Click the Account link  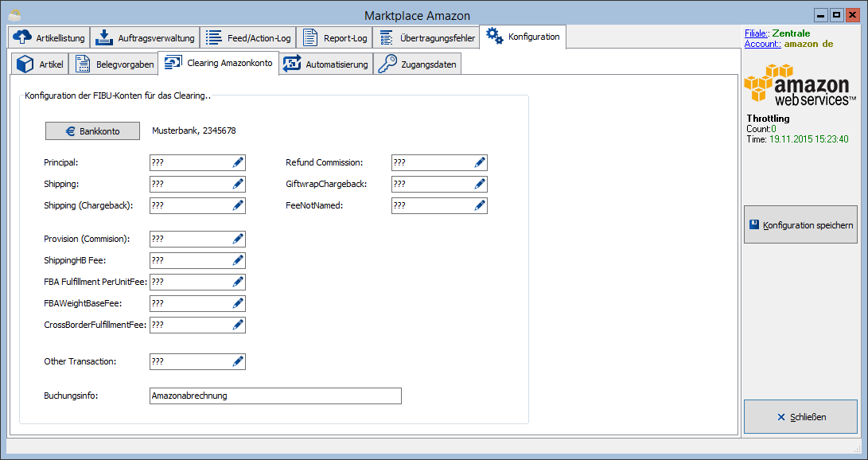[x=763, y=44]
